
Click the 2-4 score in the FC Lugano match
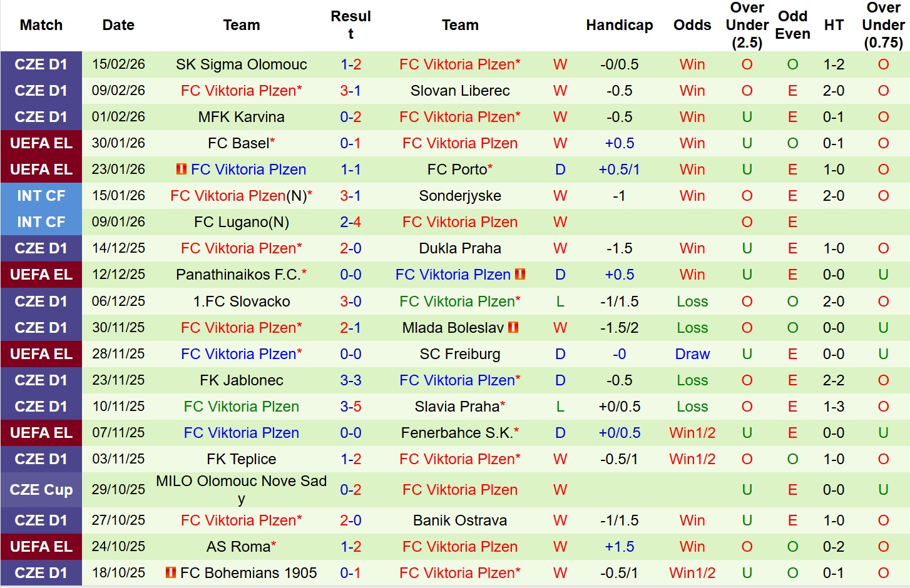pyautogui.click(x=350, y=222)
